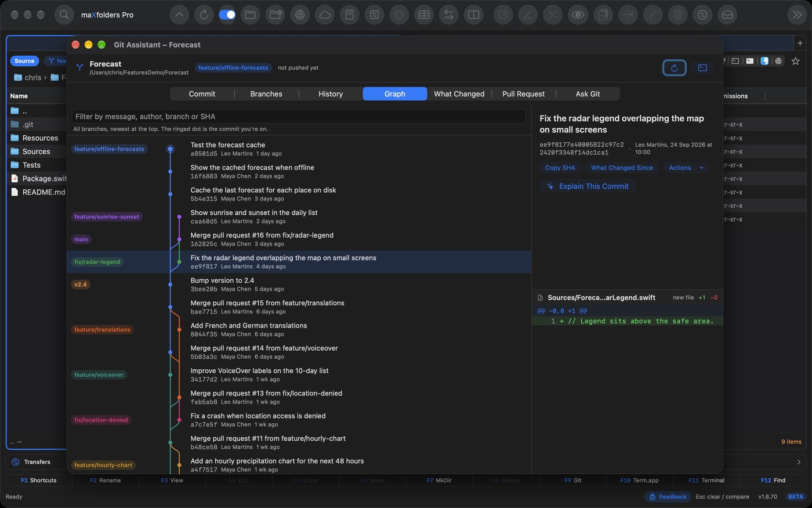Click the feature/offline-forecasts branch pill in the header
The width and height of the screenshot is (812, 508).
click(x=233, y=68)
